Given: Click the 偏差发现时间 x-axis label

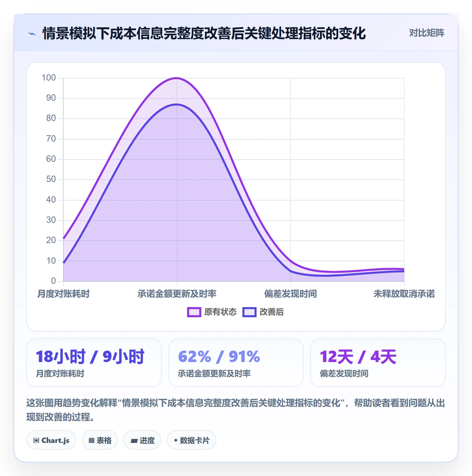Looking at the screenshot, I should tap(291, 294).
